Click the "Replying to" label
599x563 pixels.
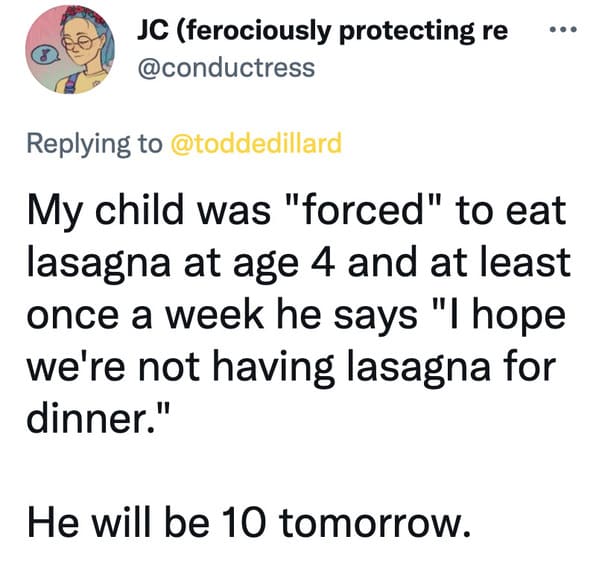tap(94, 144)
